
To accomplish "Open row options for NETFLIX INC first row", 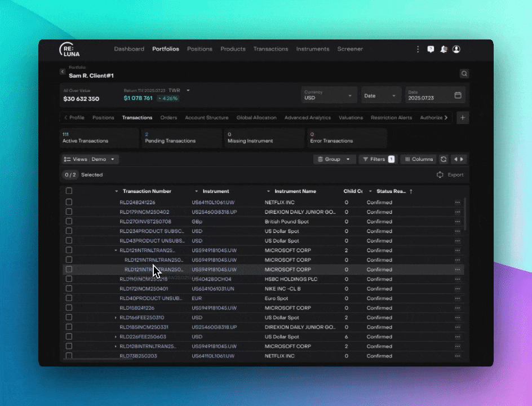I will tap(458, 202).
